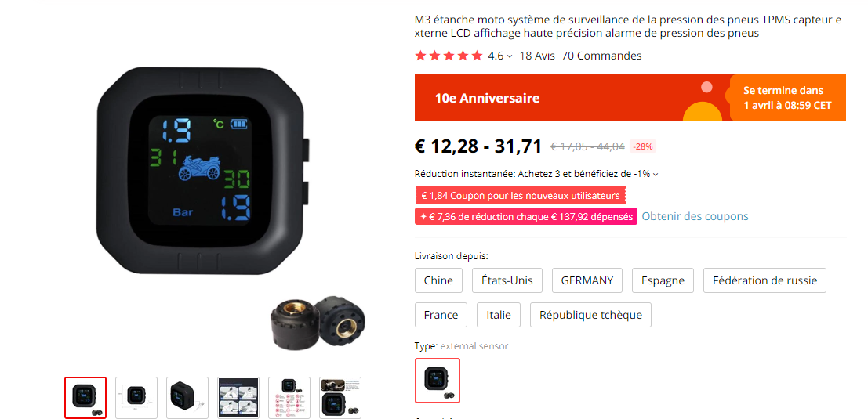Screen dimensions: 868x419
Task: Open the fifth features diagram thumbnail
Action: [x=289, y=397]
